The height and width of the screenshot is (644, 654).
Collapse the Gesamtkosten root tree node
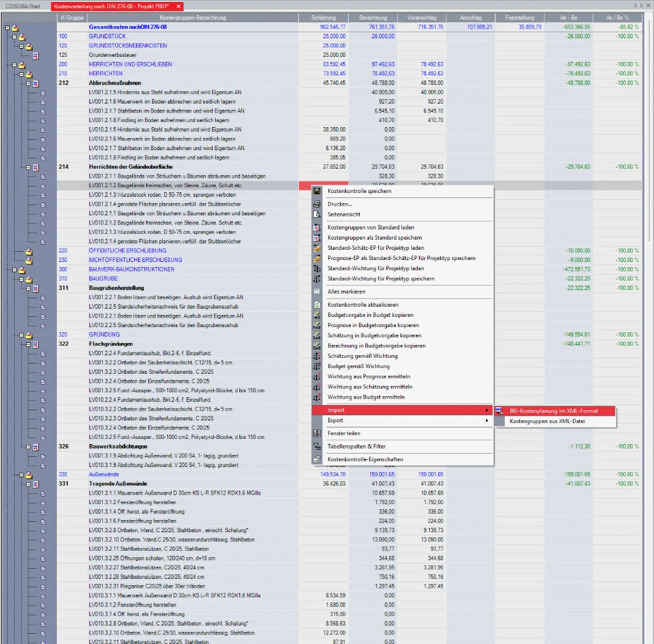(7, 28)
